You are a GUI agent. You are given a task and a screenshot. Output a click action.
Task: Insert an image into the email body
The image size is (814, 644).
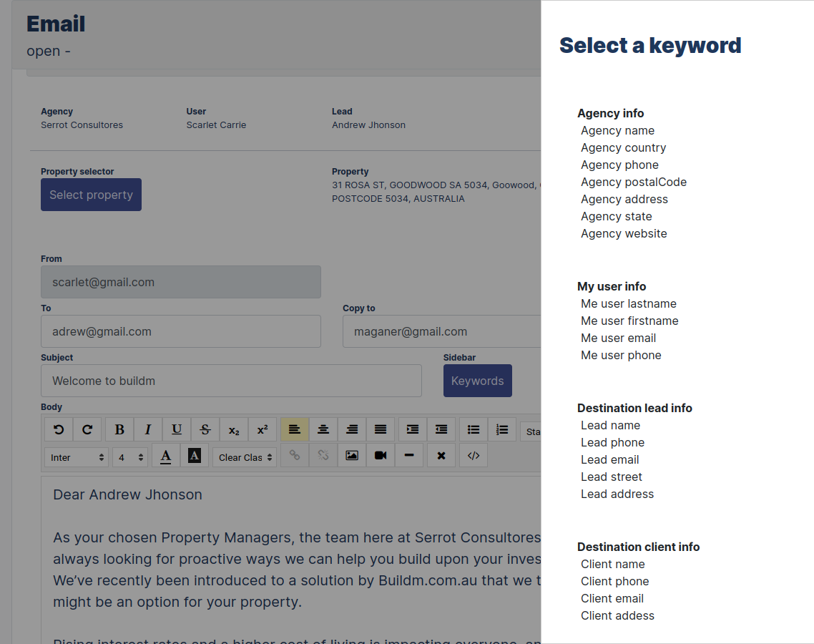tap(351, 455)
